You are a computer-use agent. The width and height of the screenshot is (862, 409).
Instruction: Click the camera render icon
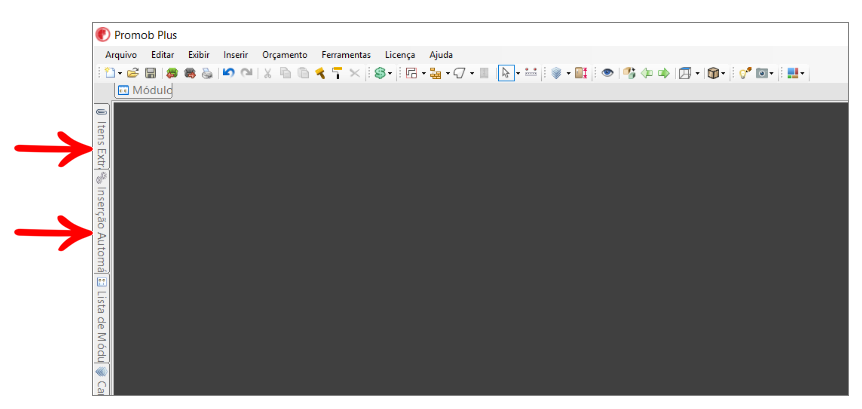[762, 73]
